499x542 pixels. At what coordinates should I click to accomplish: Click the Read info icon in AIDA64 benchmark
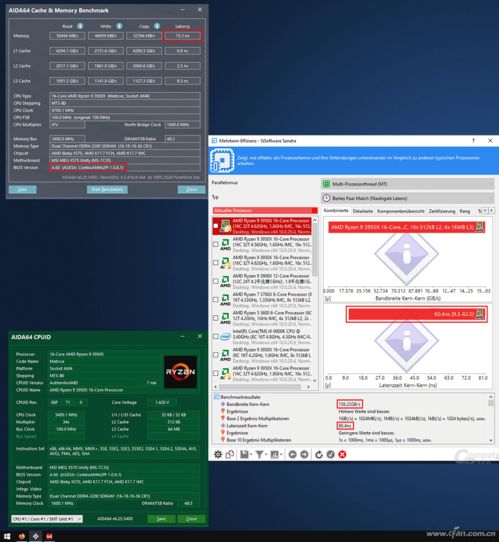pos(80,26)
